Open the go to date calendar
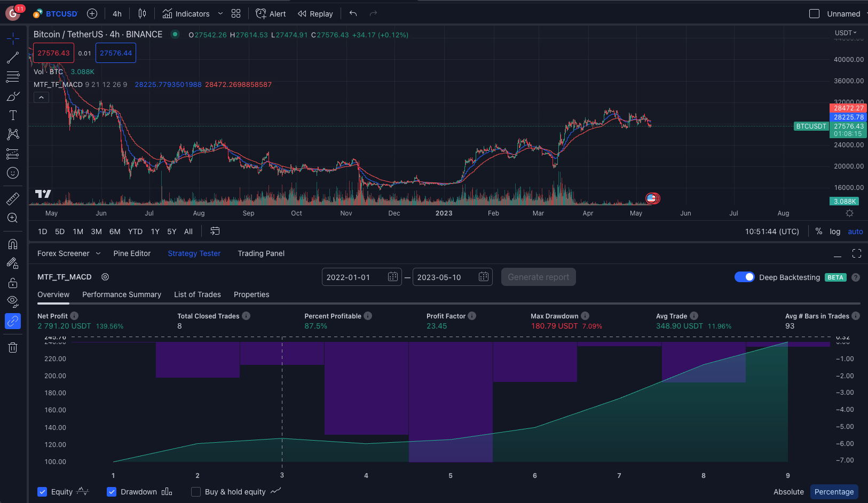 [215, 231]
